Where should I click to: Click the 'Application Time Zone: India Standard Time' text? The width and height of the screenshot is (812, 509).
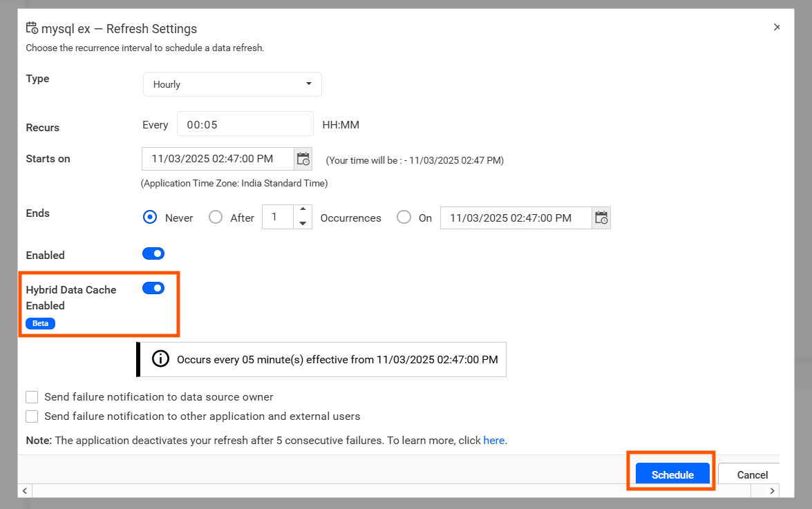click(234, 183)
